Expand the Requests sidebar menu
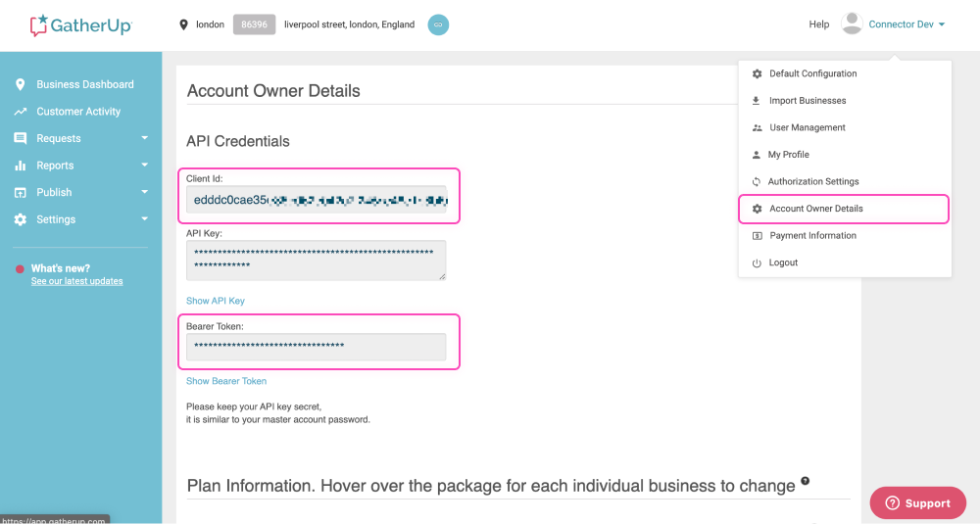This screenshot has height=524, width=980. [x=144, y=138]
